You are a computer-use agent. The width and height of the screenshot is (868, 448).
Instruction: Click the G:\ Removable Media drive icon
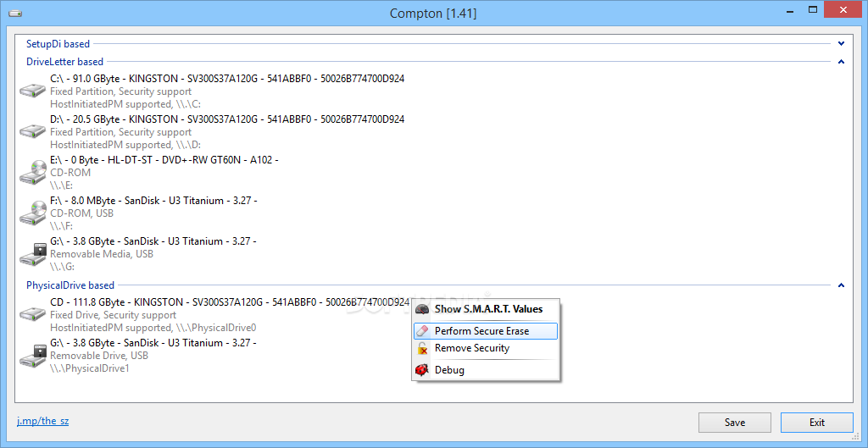coord(33,254)
